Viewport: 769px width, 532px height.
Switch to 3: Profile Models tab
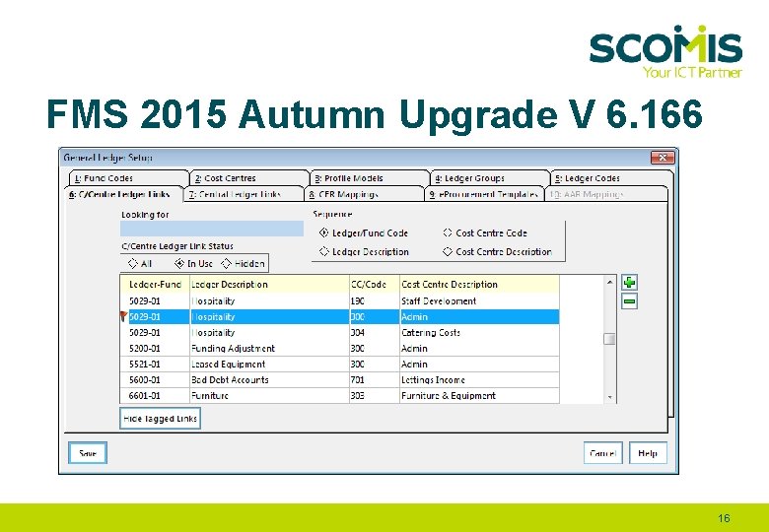370,177
